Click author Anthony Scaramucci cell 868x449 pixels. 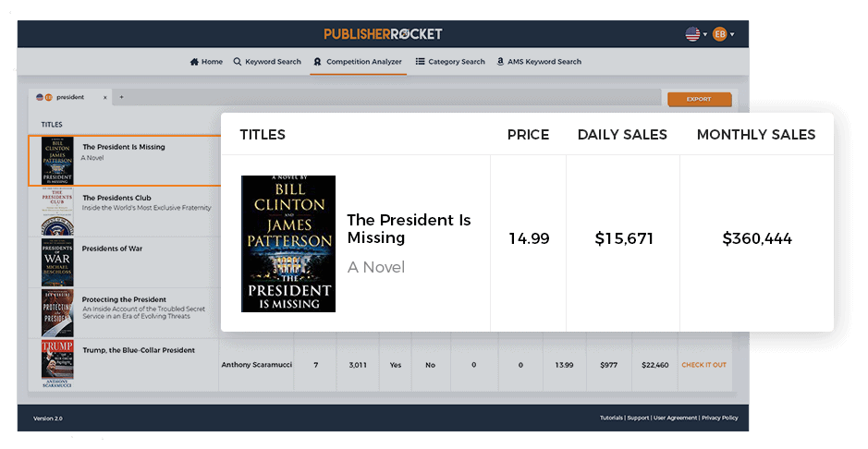pos(256,364)
